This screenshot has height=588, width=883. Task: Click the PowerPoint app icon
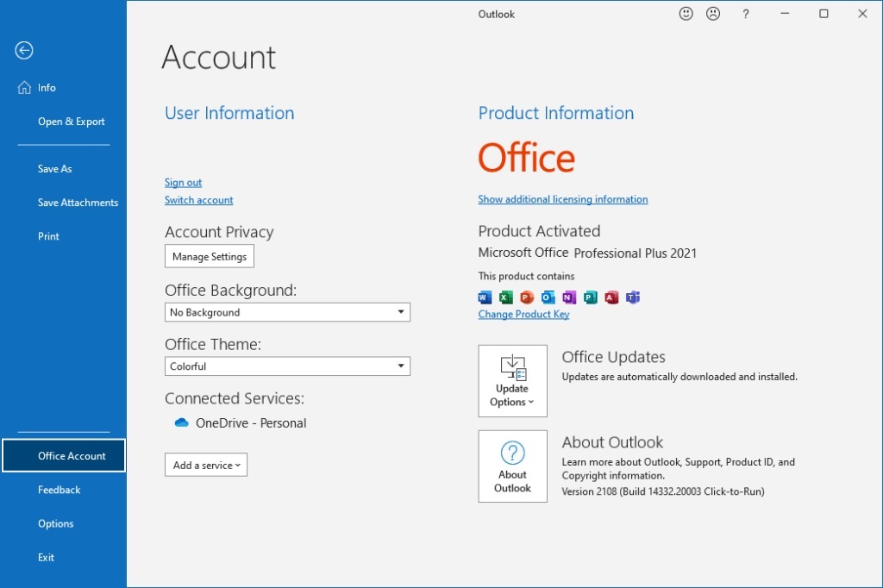[527, 297]
